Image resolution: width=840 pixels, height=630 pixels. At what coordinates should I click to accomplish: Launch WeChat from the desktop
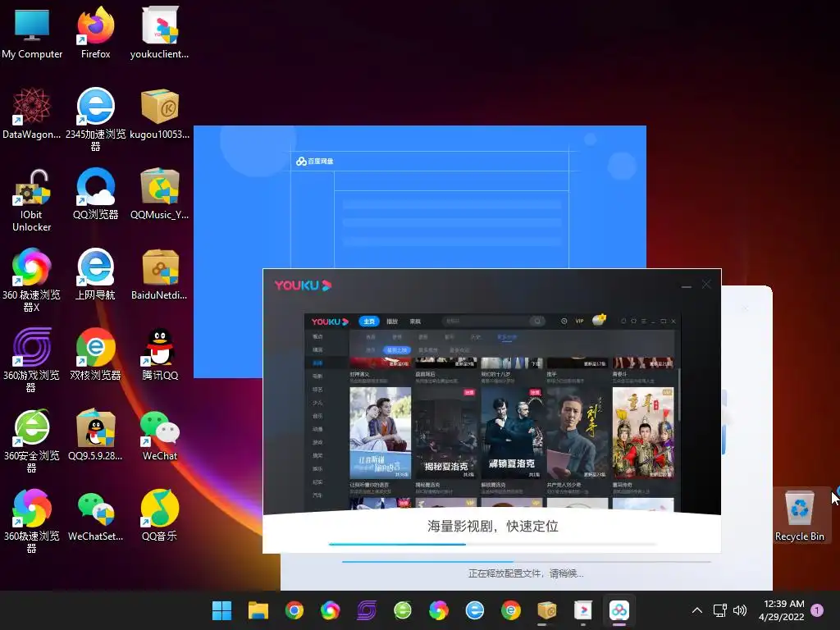tap(159, 435)
